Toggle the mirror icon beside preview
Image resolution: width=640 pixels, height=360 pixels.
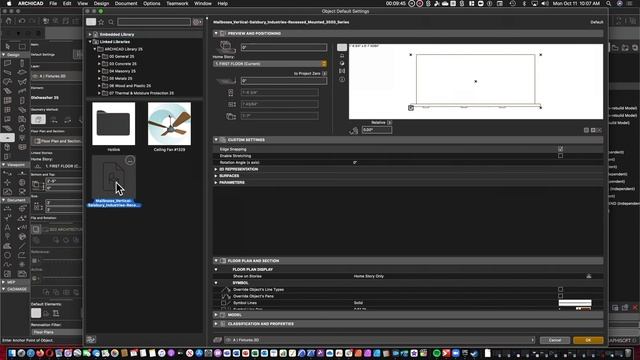pos(342,71)
